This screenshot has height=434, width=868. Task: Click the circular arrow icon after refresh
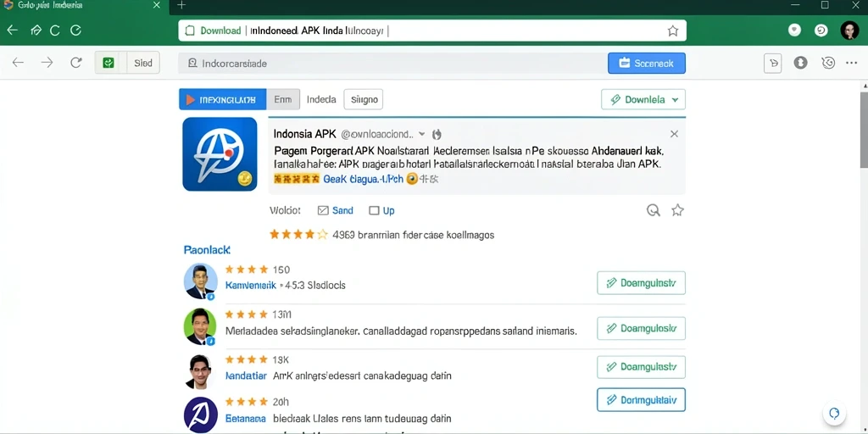[75, 31]
